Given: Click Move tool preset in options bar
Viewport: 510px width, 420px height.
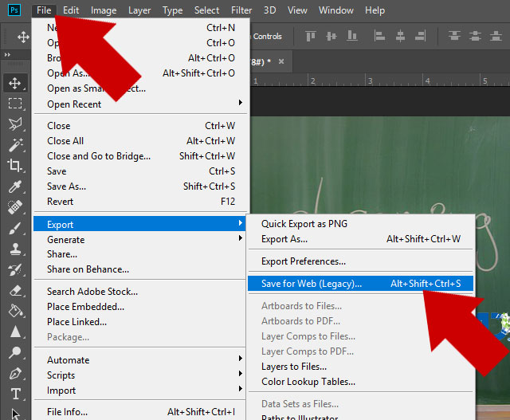Looking at the screenshot, I should click(x=23, y=37).
